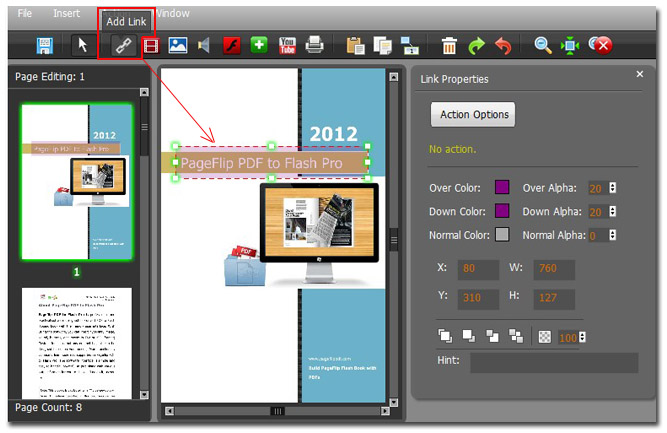Insert Flash with the red Flash icon
This screenshot has height=433, width=667.
(232, 45)
